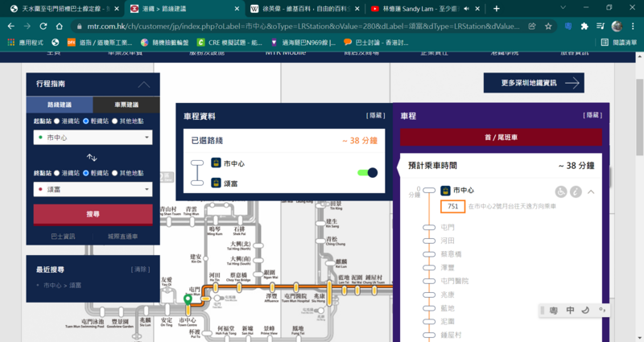Click the 首 / 尾班車 button

(x=501, y=137)
